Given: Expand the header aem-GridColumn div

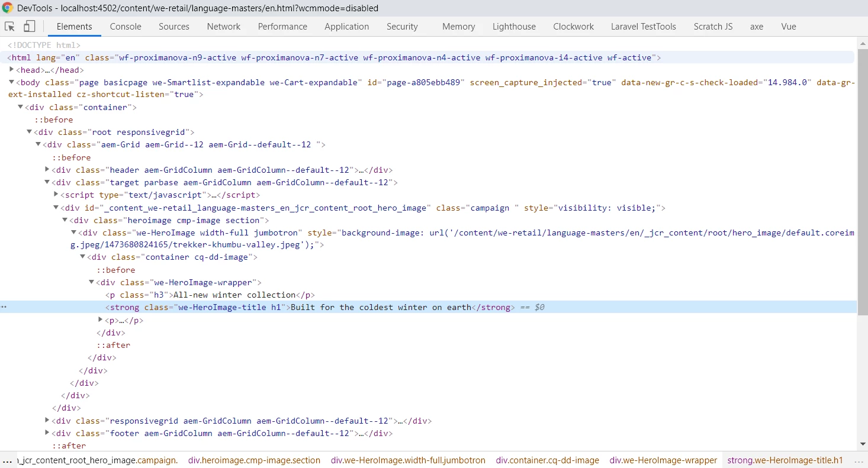Looking at the screenshot, I should click(x=47, y=170).
